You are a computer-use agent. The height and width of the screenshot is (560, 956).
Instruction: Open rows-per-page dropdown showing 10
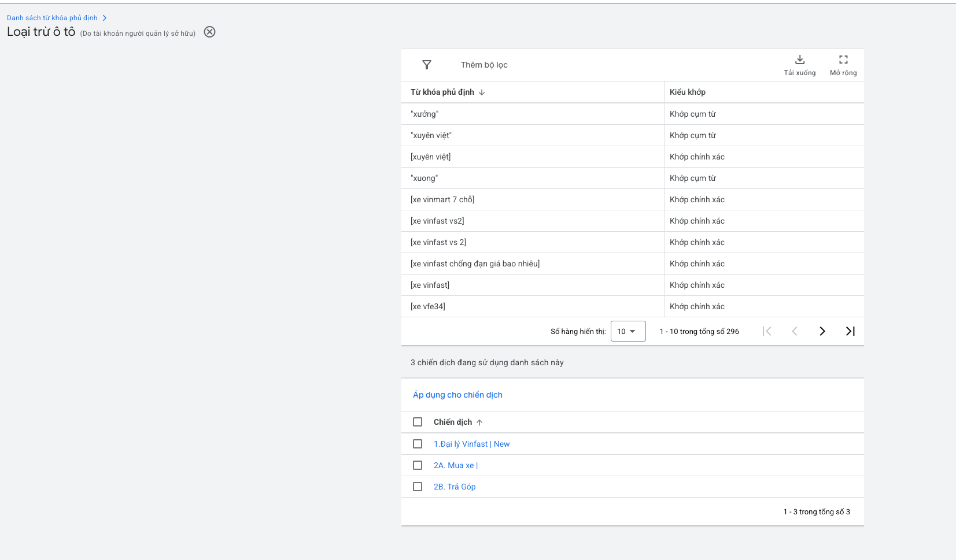(628, 331)
